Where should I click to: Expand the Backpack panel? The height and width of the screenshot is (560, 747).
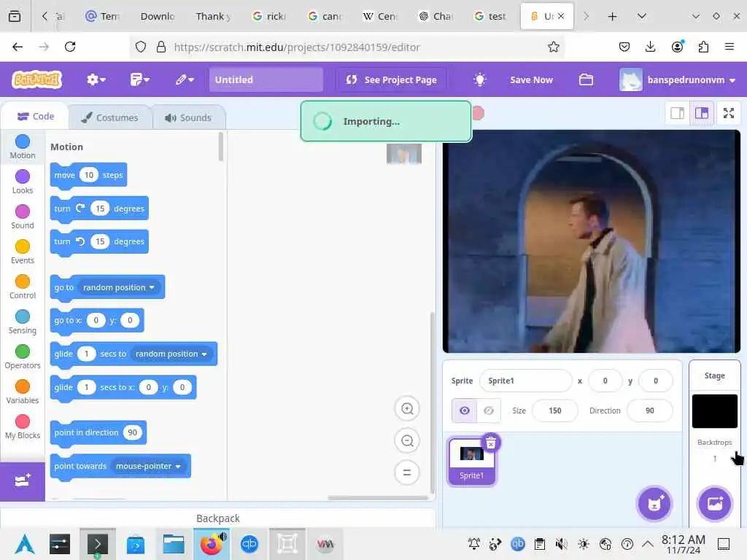217,518
